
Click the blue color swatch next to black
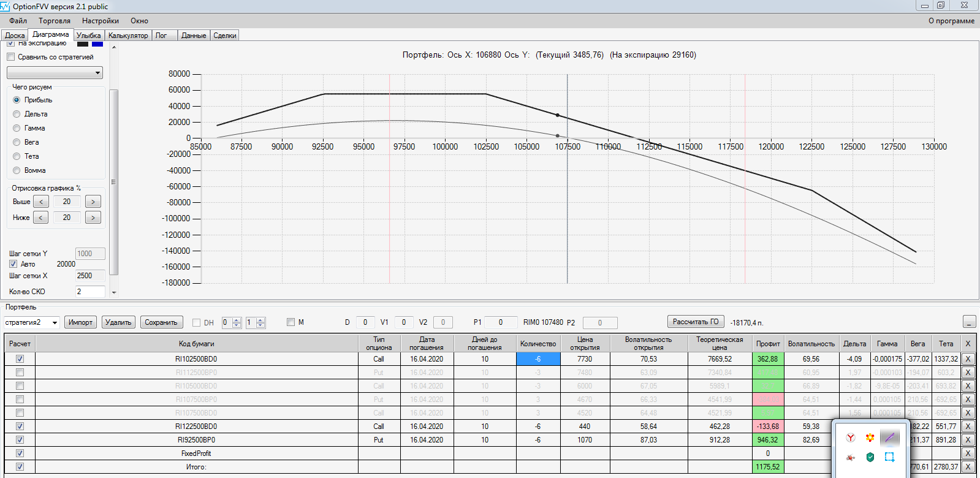click(97, 44)
